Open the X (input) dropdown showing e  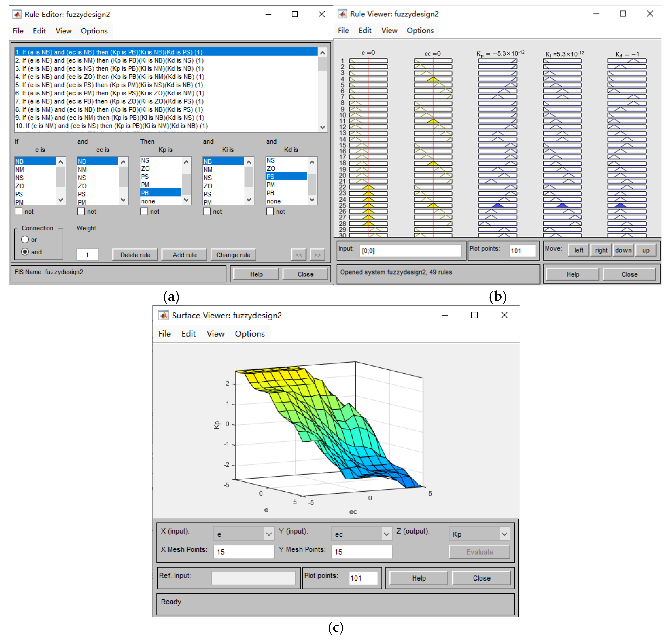(x=244, y=534)
